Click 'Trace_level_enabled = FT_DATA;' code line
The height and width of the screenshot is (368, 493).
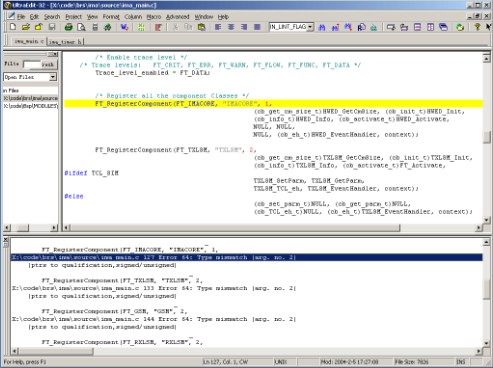pyautogui.click(x=153, y=73)
